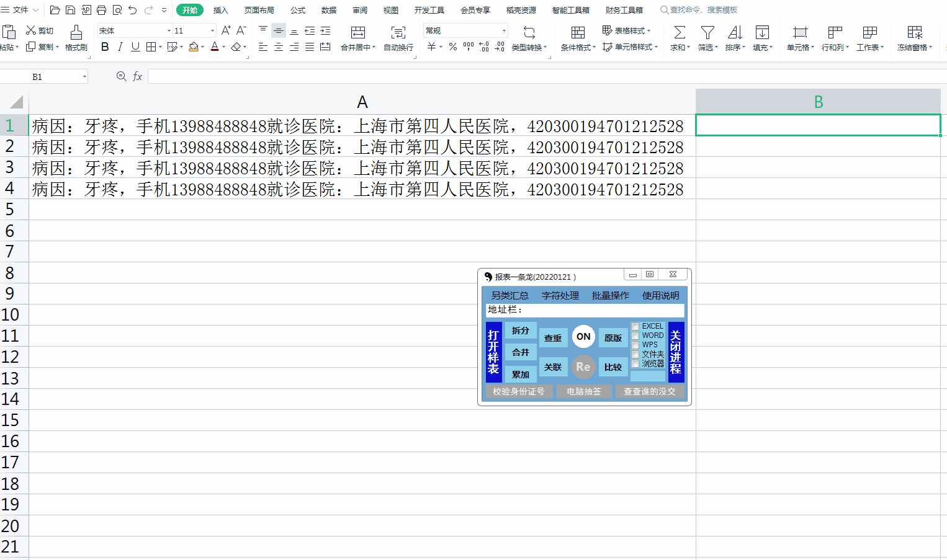This screenshot has height=560, width=947.
Task: Click the fill color bucket swatch
Action: [x=194, y=47]
